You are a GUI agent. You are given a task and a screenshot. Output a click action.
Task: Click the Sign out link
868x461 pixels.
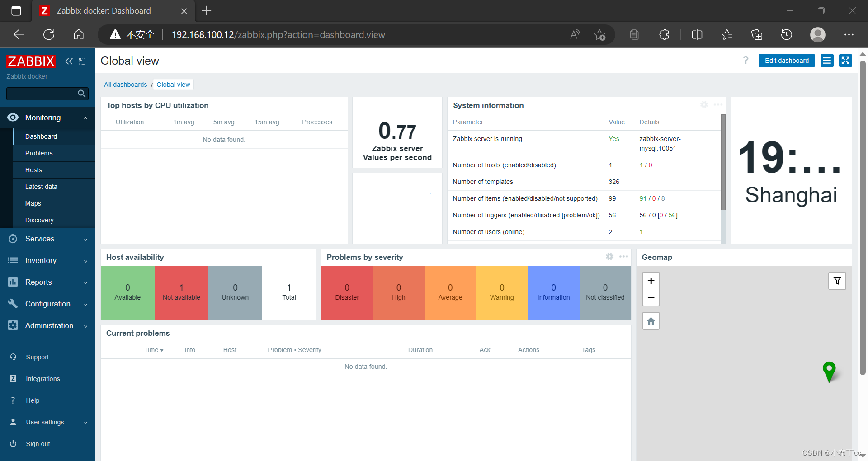[x=38, y=444]
